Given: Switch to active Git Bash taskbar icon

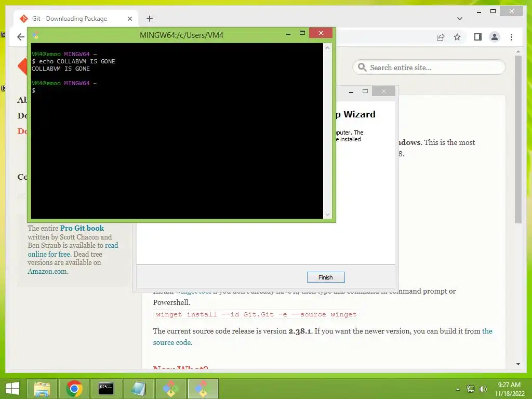Looking at the screenshot, I should pyautogui.click(x=203, y=389).
